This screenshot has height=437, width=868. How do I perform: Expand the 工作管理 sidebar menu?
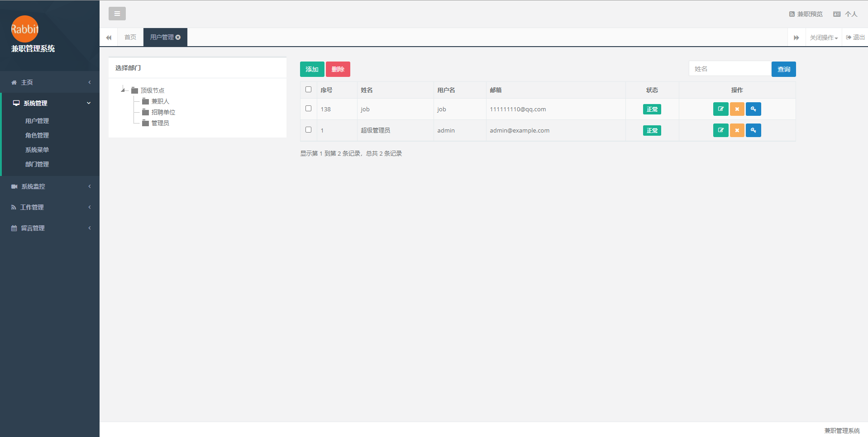click(x=50, y=207)
